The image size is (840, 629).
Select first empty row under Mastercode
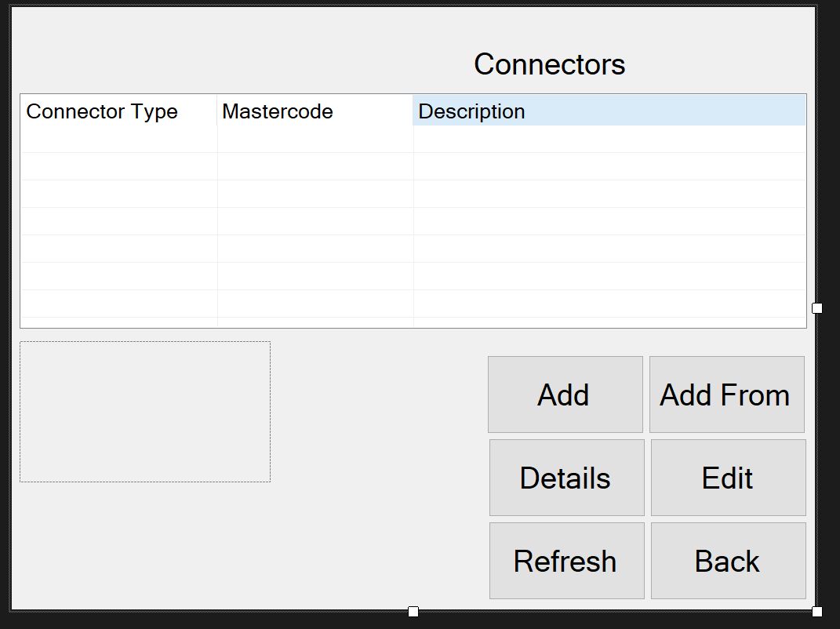[315, 140]
